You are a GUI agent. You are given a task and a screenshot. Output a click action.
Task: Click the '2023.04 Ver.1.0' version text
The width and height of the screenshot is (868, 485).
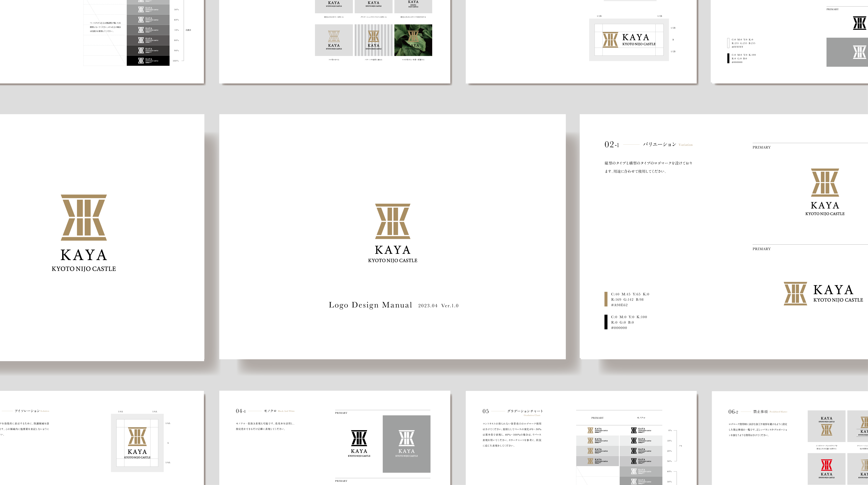tap(438, 306)
